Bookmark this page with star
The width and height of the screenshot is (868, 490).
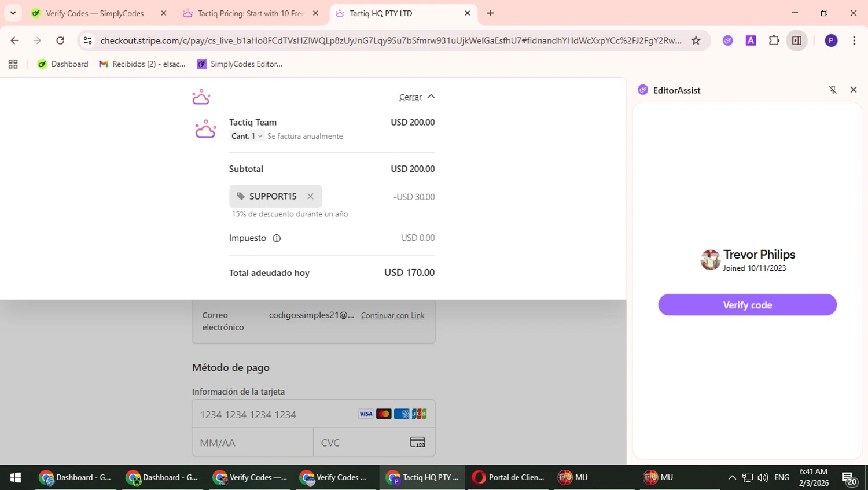[696, 40]
